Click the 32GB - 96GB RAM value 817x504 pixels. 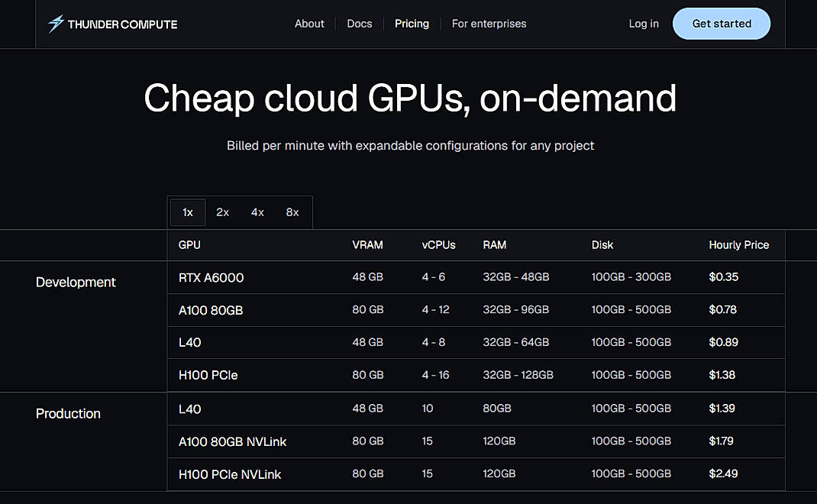pyautogui.click(x=516, y=309)
